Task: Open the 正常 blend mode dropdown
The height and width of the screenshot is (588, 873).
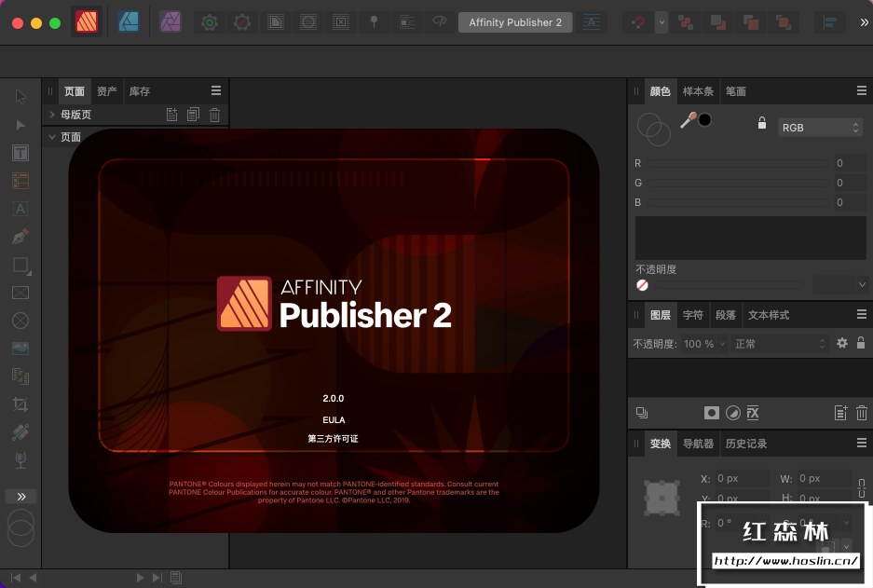Action: [x=779, y=344]
